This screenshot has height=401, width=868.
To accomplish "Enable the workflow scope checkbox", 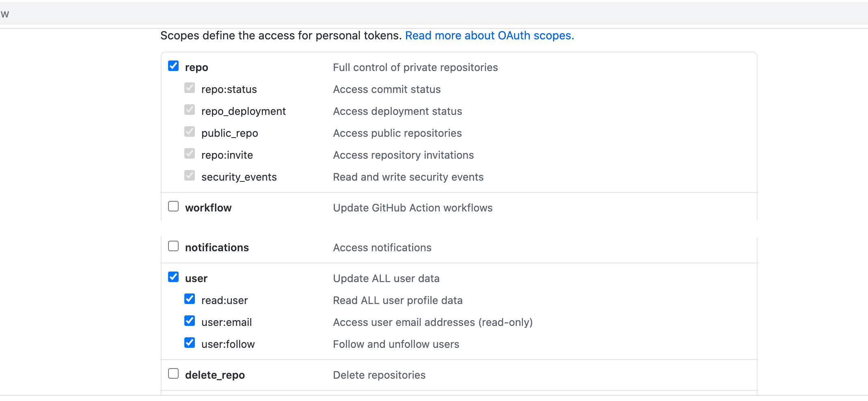I will [173, 206].
